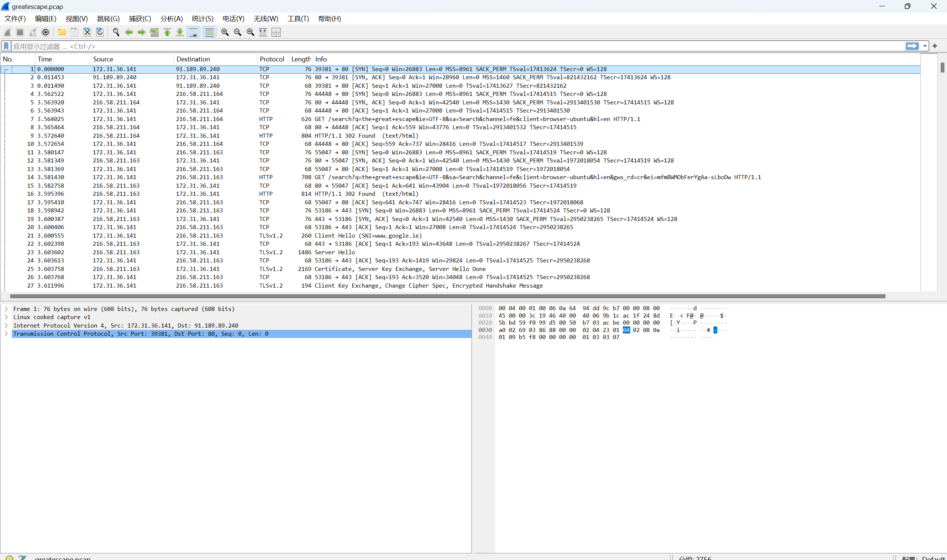The height and width of the screenshot is (560, 947).
Task: Expand the Frame 1 details row
Action: (x=6, y=309)
